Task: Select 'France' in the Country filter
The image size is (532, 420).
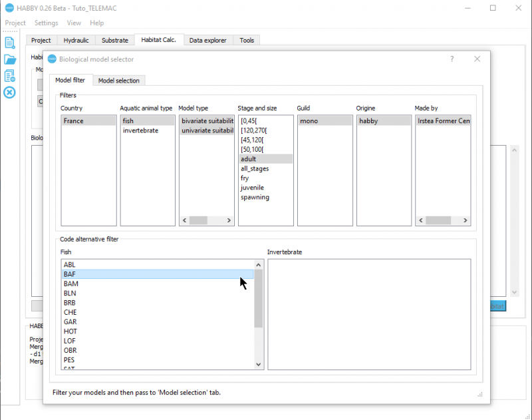Action: click(x=73, y=121)
